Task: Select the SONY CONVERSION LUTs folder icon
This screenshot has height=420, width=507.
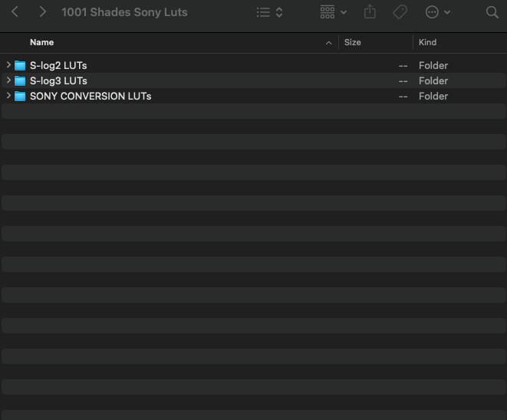Action: pos(20,96)
